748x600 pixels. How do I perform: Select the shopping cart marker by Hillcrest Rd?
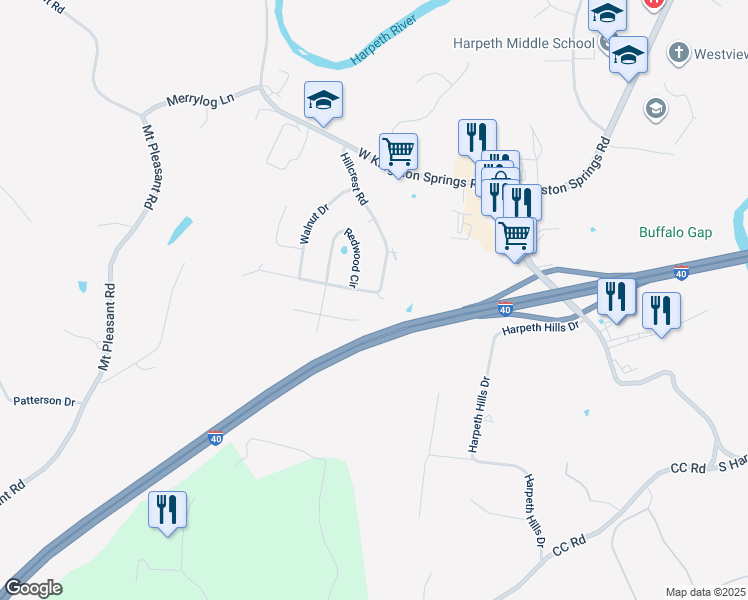tap(398, 154)
